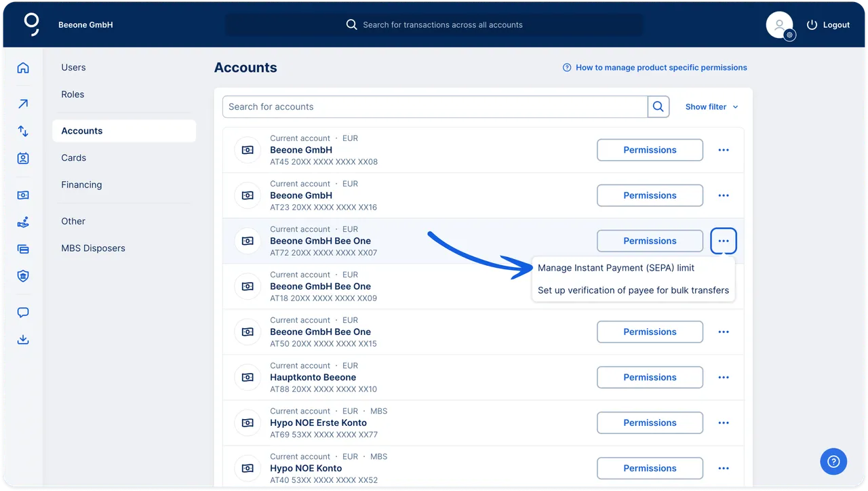
Task: Click Permissions for Hypo NOE Erste Konto
Action: 650,423
